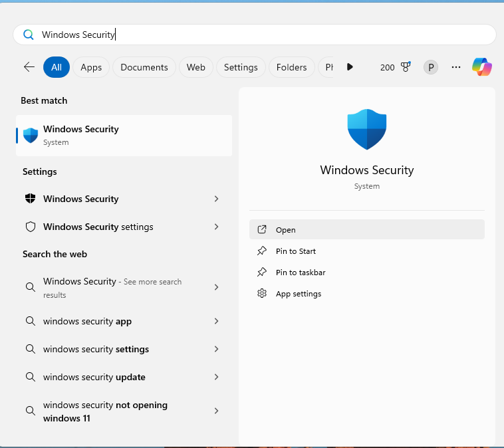Click the pin icon beside Pin to taskbar
The width and height of the screenshot is (504, 448).
(x=262, y=273)
